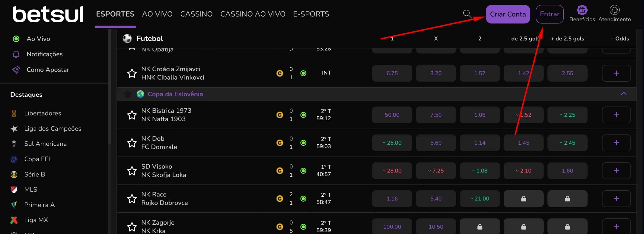Switch to the CASSINO tab
Viewport: 644px width, 234px height.
196,14
